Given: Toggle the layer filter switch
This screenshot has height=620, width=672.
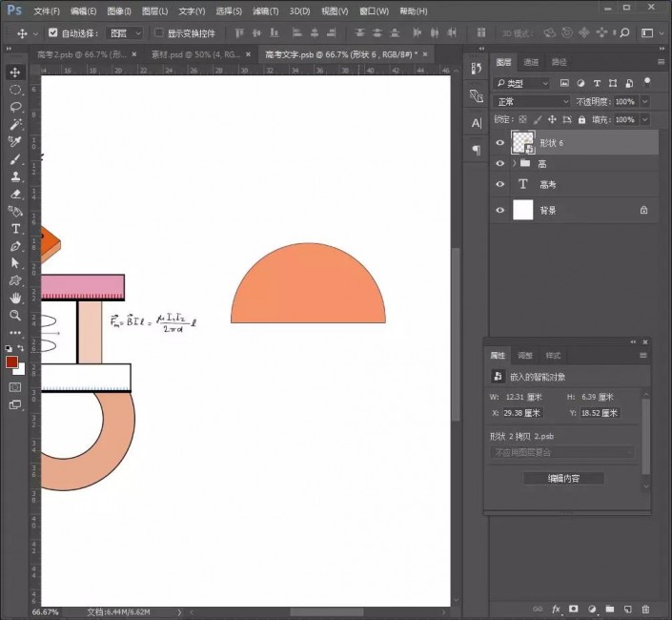Looking at the screenshot, I should click(646, 82).
